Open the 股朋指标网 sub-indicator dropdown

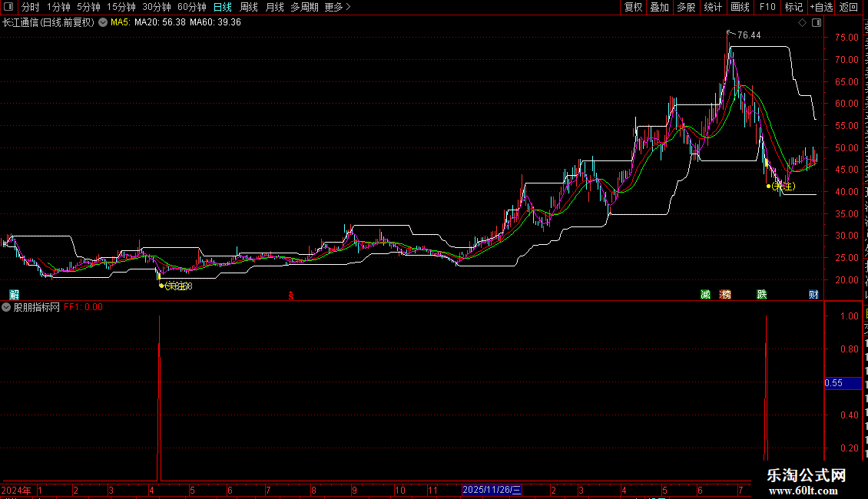point(6,307)
